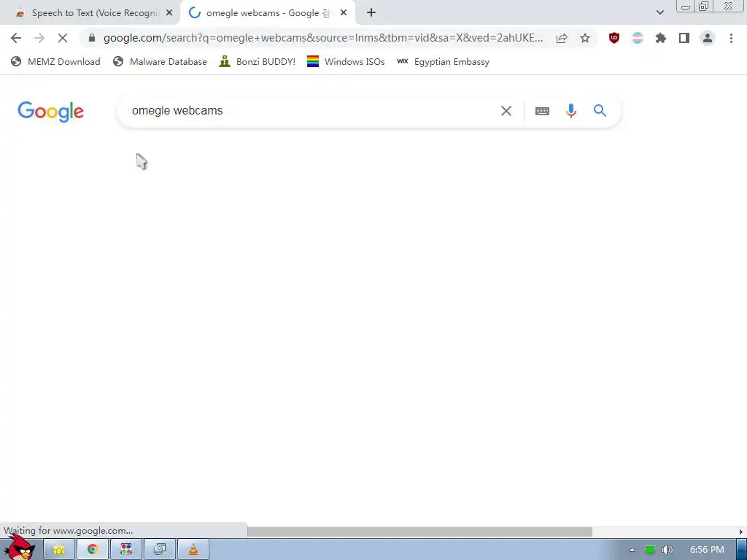Open the monitor taskbar app icon

[x=160, y=550]
